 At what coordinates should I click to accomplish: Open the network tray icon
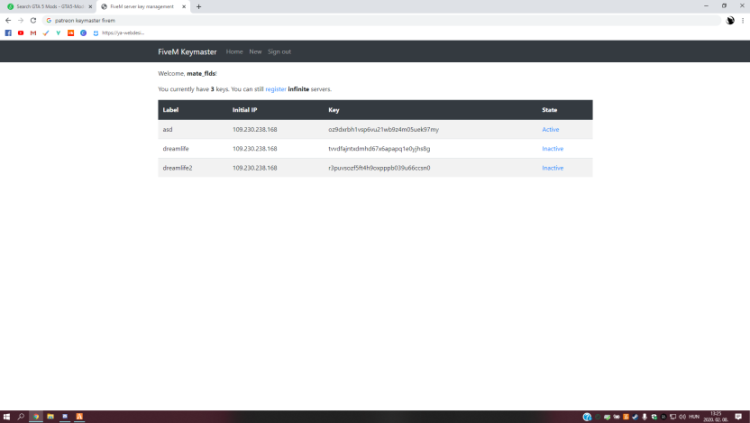click(673, 417)
